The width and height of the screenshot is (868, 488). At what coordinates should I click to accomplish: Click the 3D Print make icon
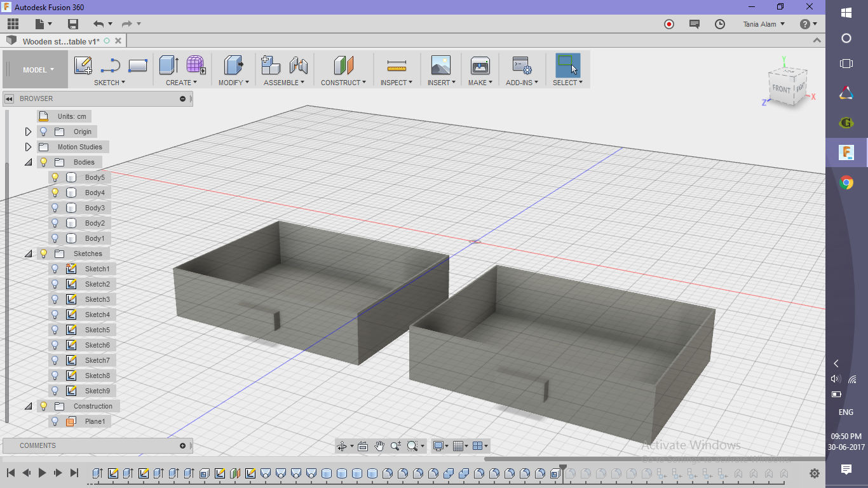coord(480,65)
